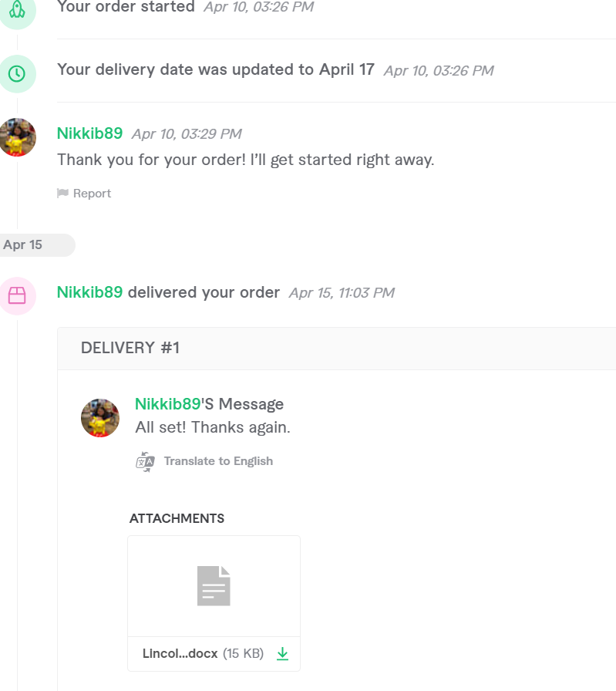Click the delivery date updated to April 17 text

(x=216, y=69)
